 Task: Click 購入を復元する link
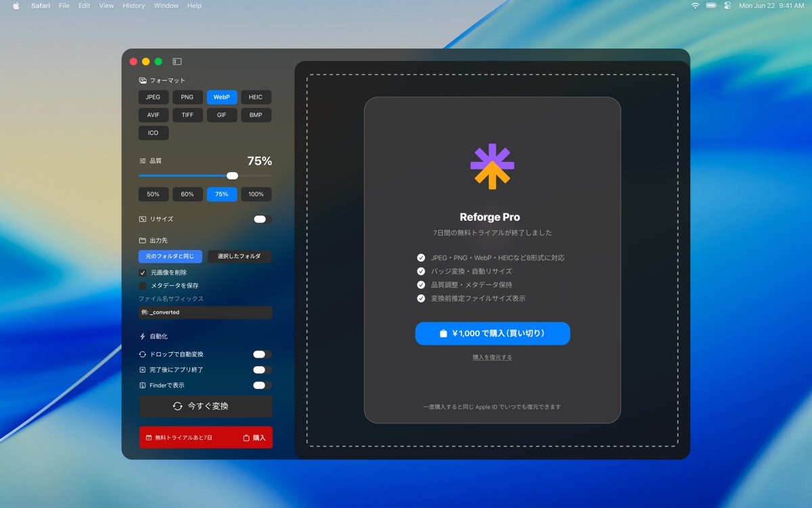click(x=493, y=357)
